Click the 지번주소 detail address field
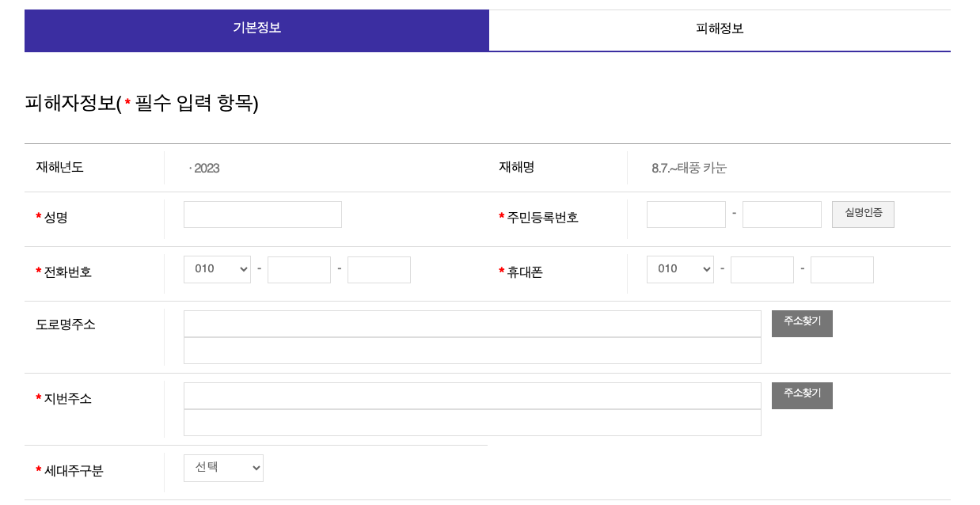The width and height of the screenshot is (980, 505). pyautogui.click(x=473, y=423)
